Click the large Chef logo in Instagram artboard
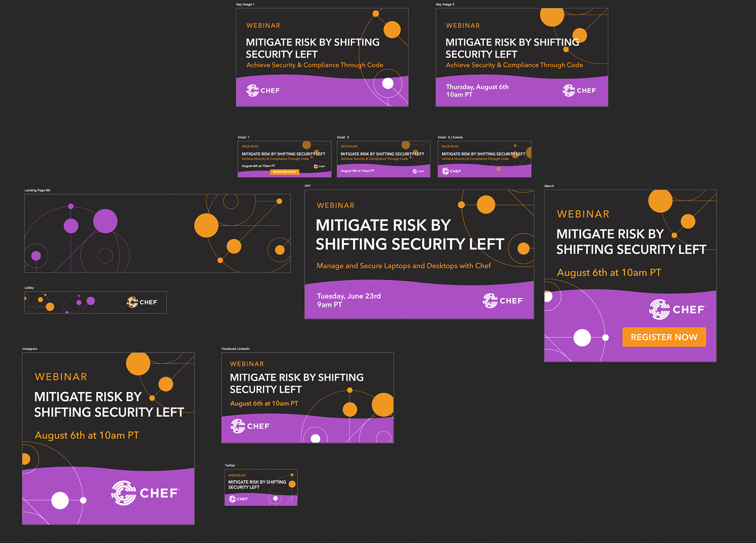The width and height of the screenshot is (756, 543). point(145,493)
